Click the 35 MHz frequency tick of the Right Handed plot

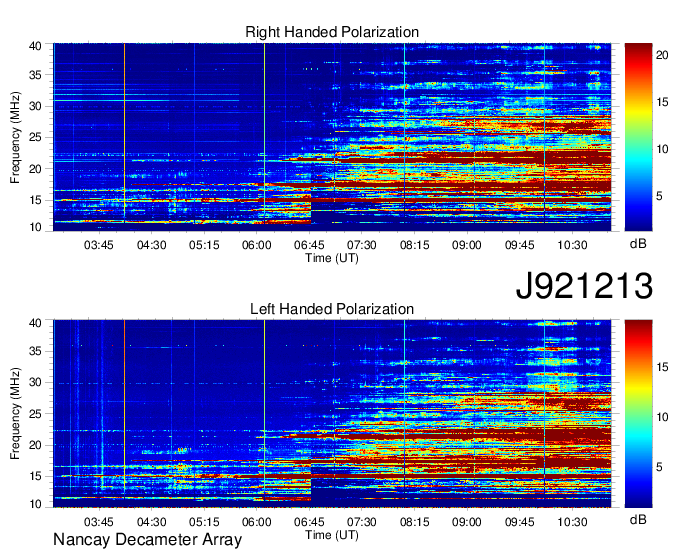pyautogui.click(x=35, y=75)
